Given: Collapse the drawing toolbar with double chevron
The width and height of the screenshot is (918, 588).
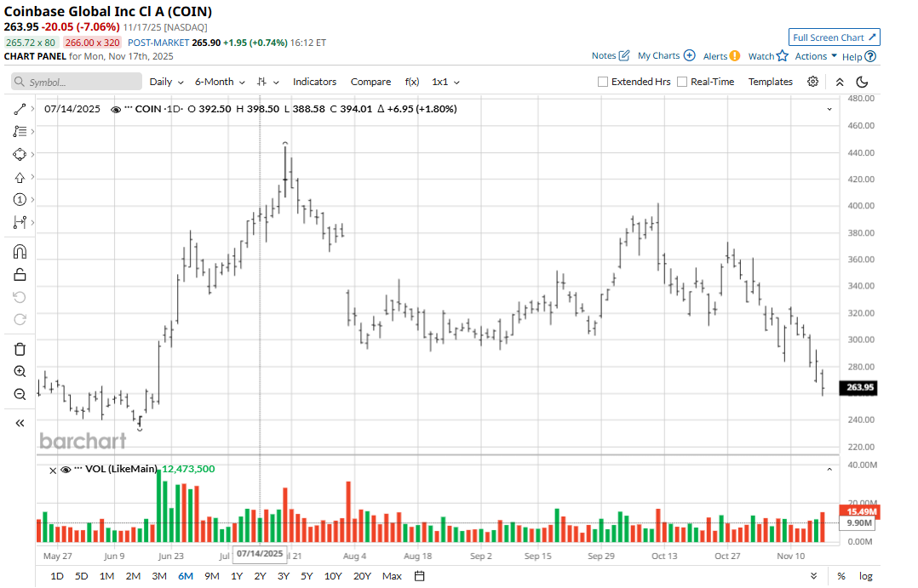Looking at the screenshot, I should click(x=20, y=423).
